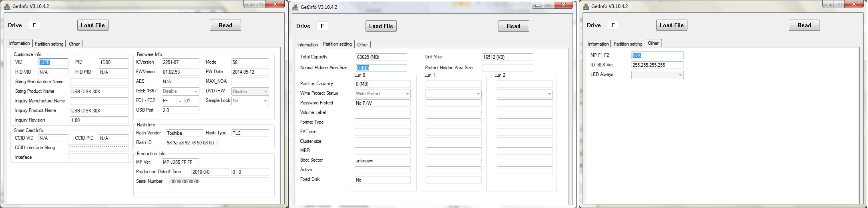Click Serial Number field
868x208 pixels.
(219, 181)
